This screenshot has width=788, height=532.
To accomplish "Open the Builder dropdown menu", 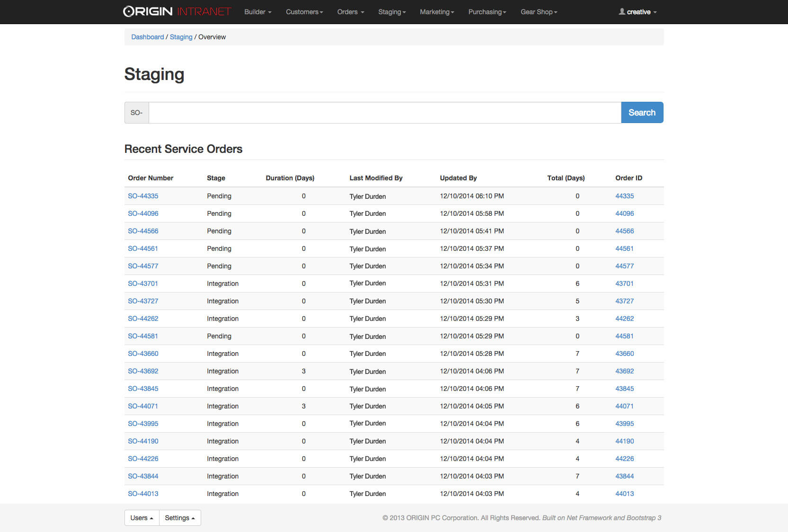I will [x=258, y=12].
